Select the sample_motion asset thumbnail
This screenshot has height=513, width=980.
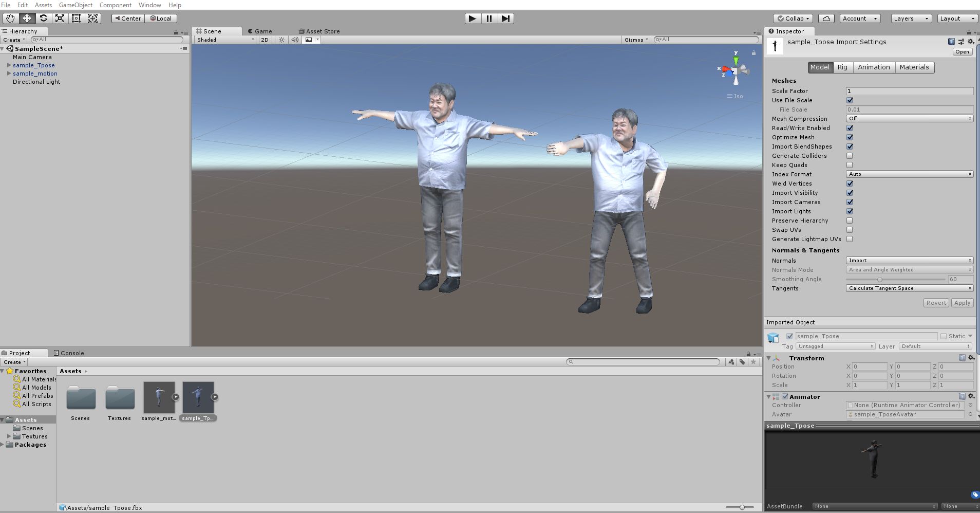pyautogui.click(x=159, y=397)
